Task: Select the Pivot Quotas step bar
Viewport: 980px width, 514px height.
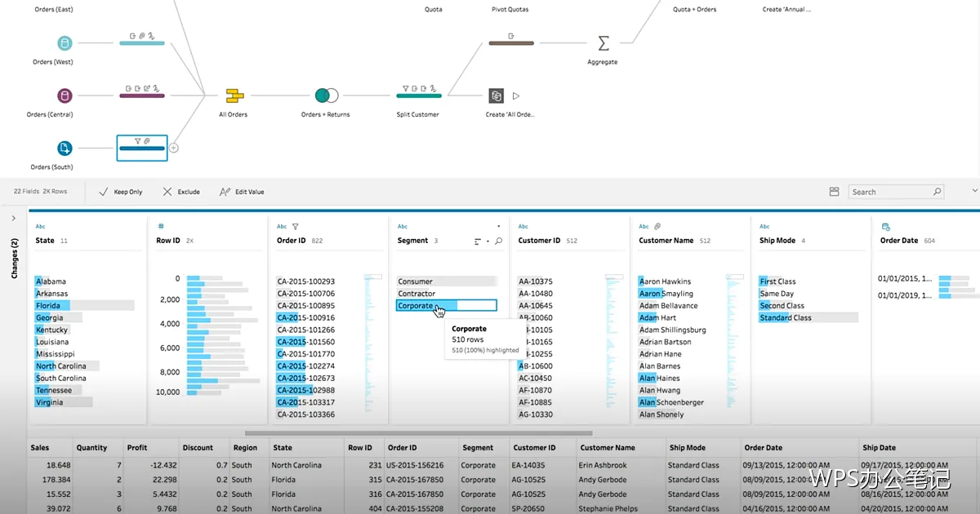Action: pos(511,42)
